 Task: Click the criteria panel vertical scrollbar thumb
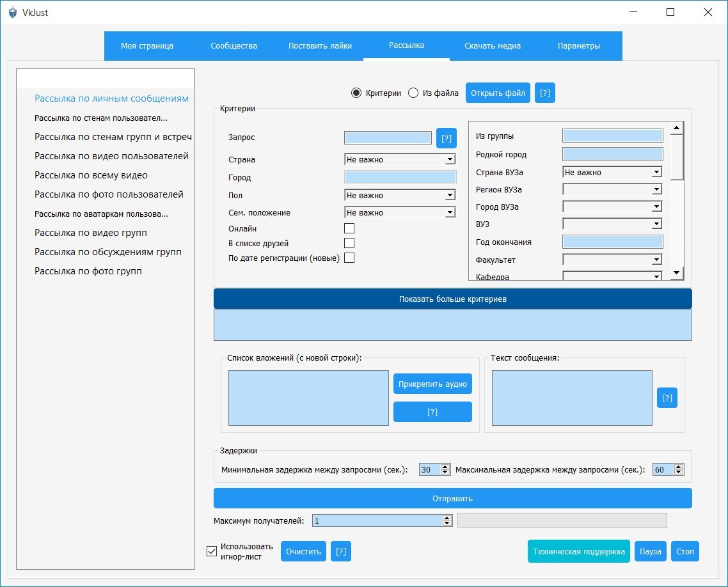pyautogui.click(x=677, y=157)
